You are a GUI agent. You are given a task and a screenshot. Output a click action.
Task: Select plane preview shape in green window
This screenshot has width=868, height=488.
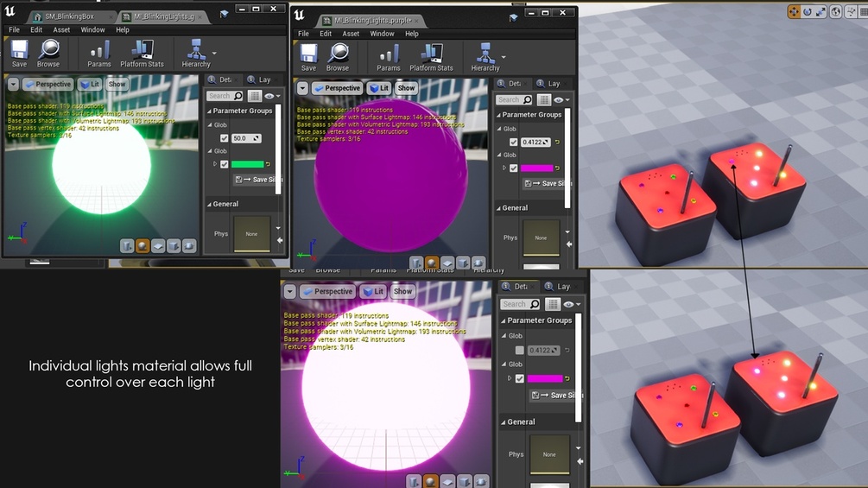158,245
